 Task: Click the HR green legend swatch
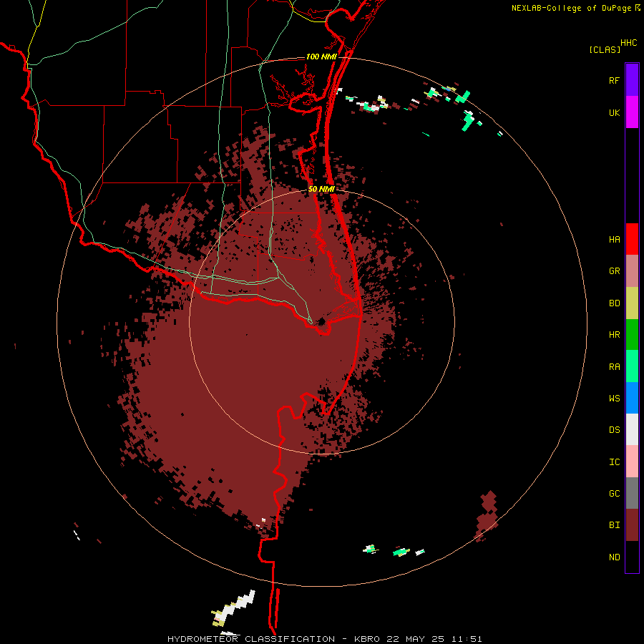point(632,335)
